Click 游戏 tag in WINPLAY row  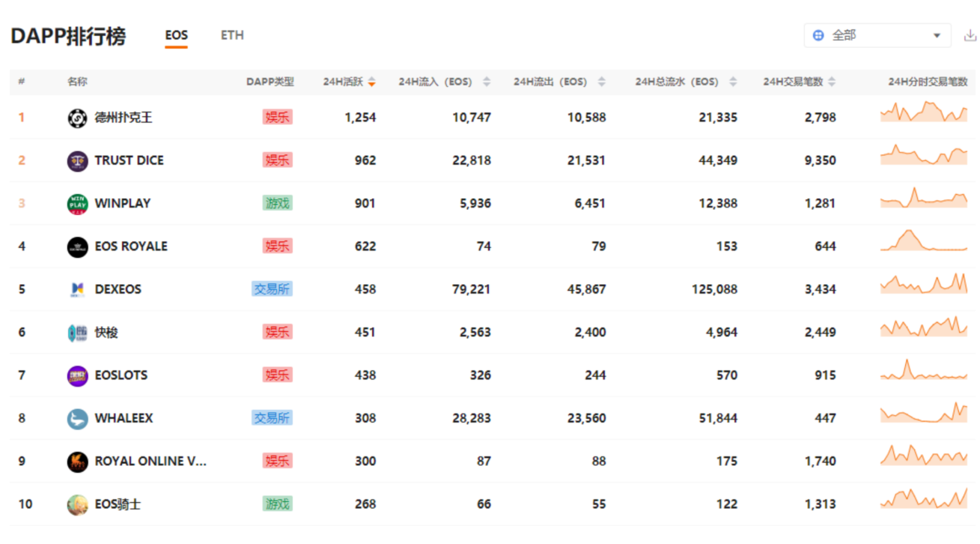click(x=277, y=204)
